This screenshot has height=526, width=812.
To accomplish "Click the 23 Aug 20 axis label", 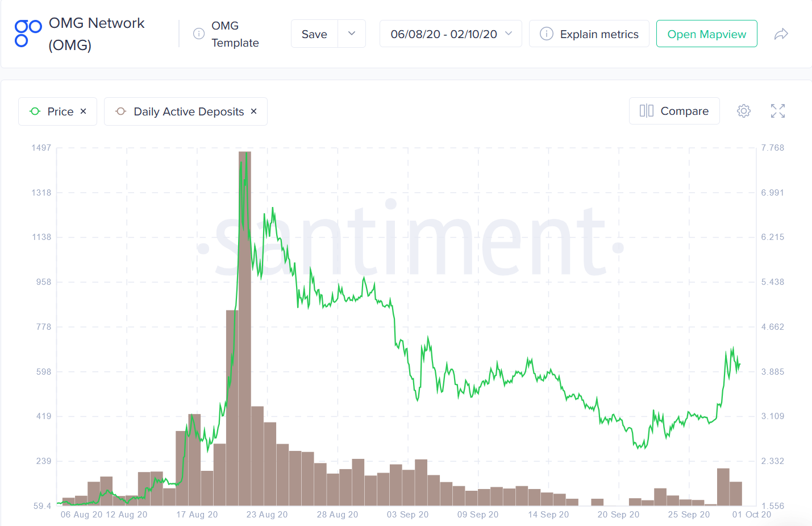I will (267, 515).
